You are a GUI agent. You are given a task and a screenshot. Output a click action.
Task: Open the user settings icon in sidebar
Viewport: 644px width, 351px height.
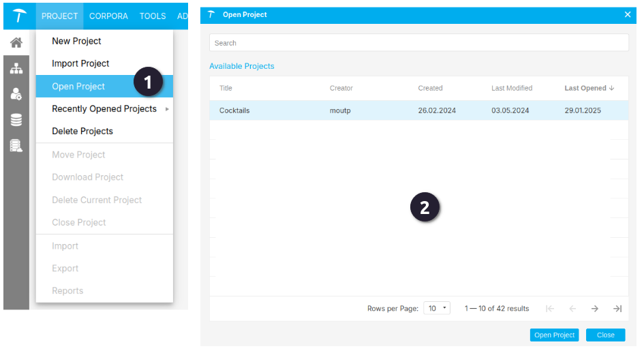pyautogui.click(x=16, y=94)
